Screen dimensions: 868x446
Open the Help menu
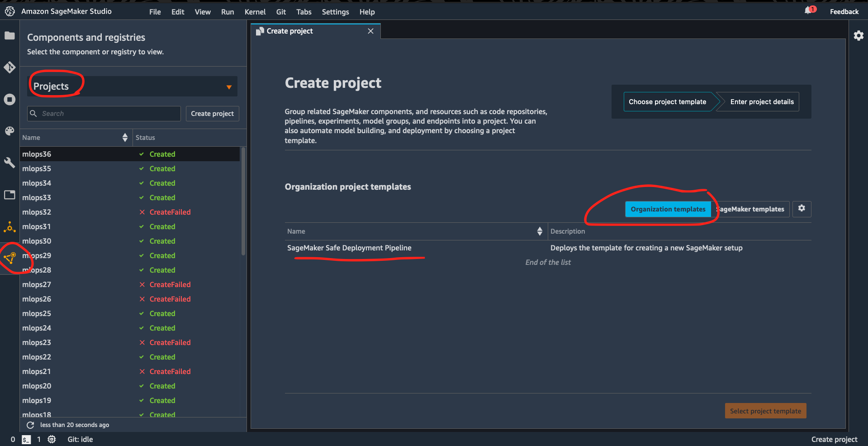click(x=367, y=12)
